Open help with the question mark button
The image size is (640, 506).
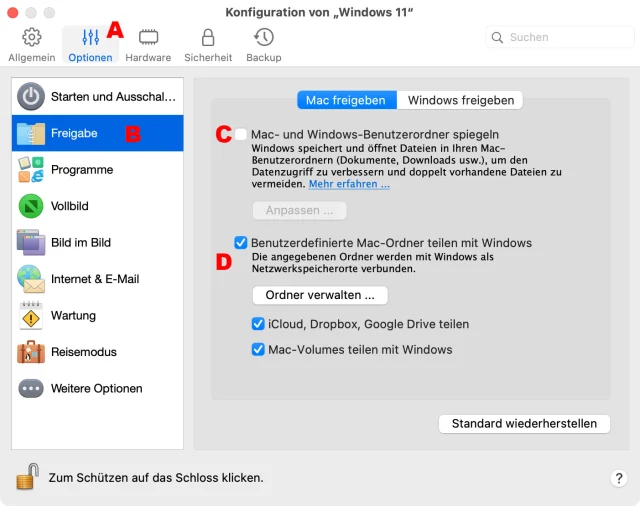(619, 478)
